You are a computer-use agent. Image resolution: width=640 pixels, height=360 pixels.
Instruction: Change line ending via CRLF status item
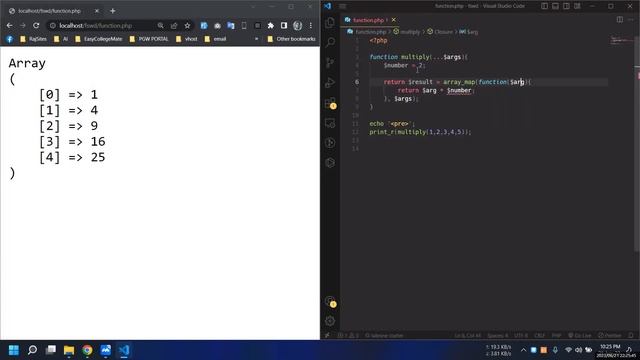click(x=540, y=336)
